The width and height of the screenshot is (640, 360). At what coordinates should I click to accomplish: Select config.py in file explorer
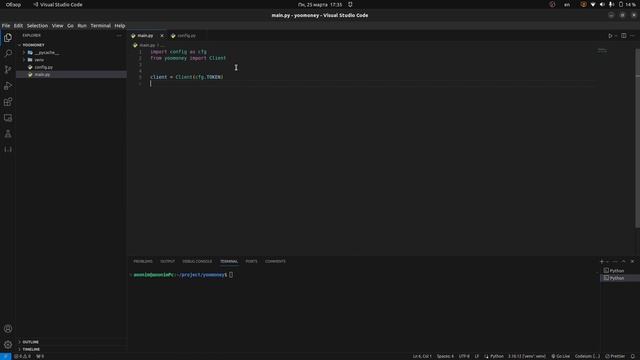click(43, 67)
